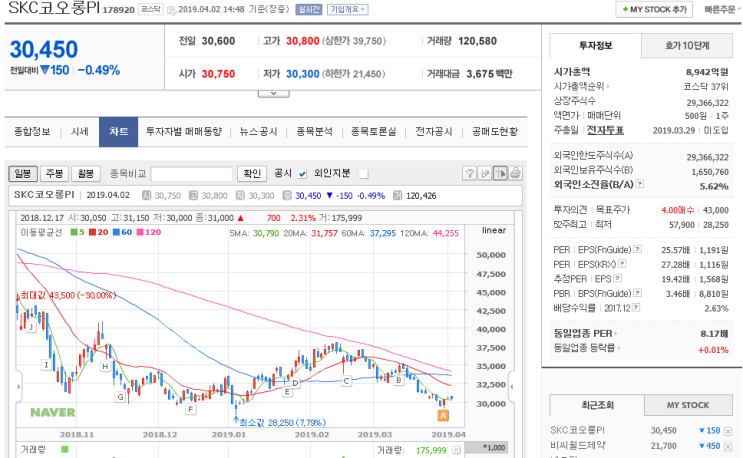Click the MY STOCK 추가 button

pos(654,9)
